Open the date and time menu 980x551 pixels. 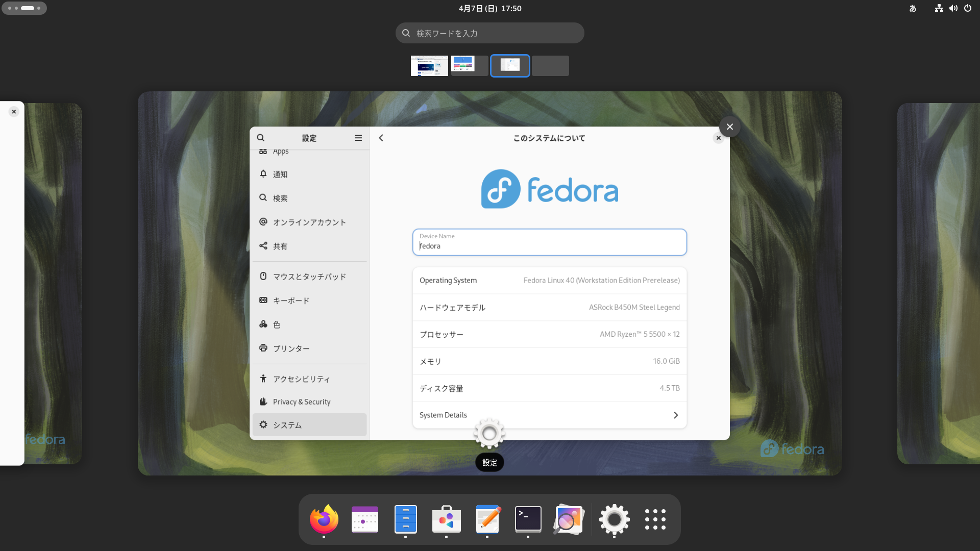point(490,8)
